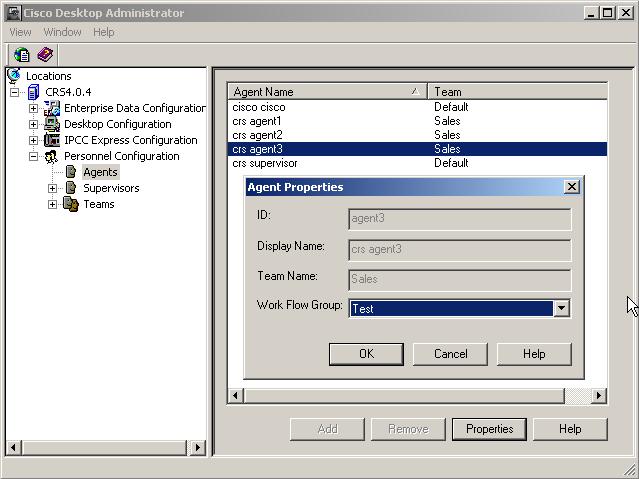The height and width of the screenshot is (479, 639).
Task: Expand Enterprise Data Configuration node
Action: click(33, 108)
